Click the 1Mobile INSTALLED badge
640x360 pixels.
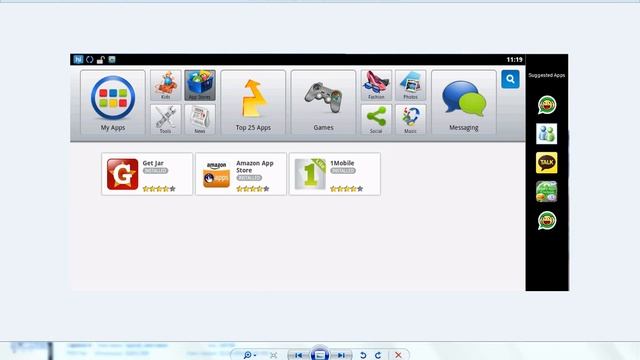[342, 171]
